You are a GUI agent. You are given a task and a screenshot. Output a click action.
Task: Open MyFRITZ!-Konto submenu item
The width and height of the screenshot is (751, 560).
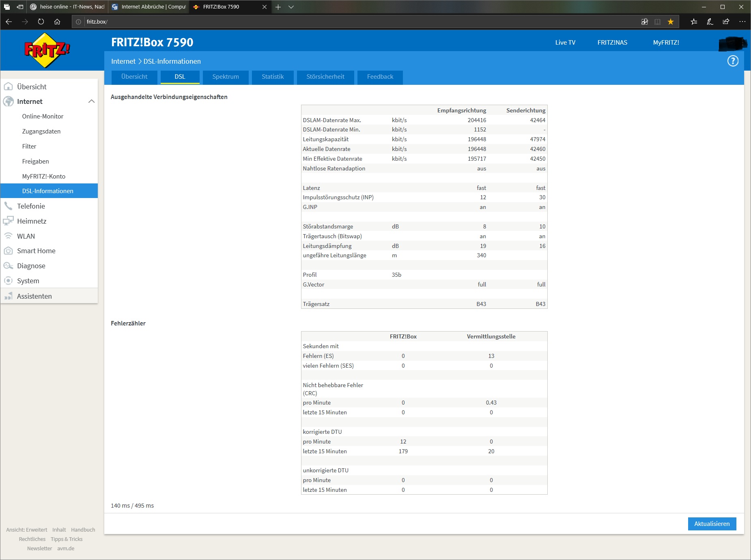click(44, 177)
